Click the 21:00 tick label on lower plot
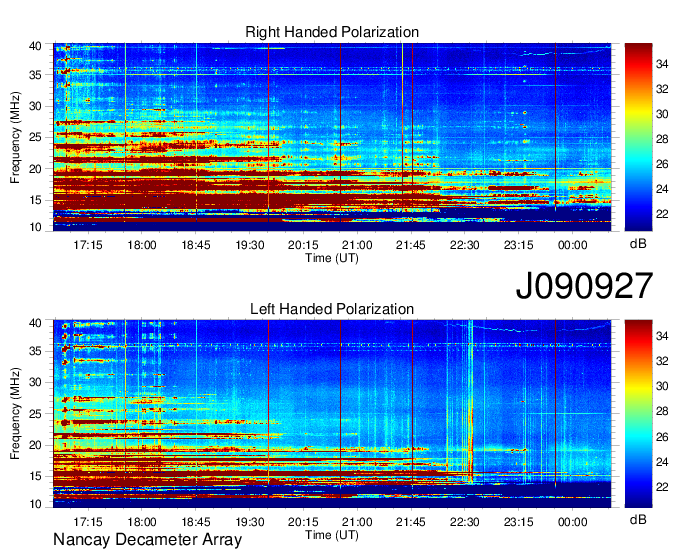The image size is (680, 552). click(x=357, y=522)
